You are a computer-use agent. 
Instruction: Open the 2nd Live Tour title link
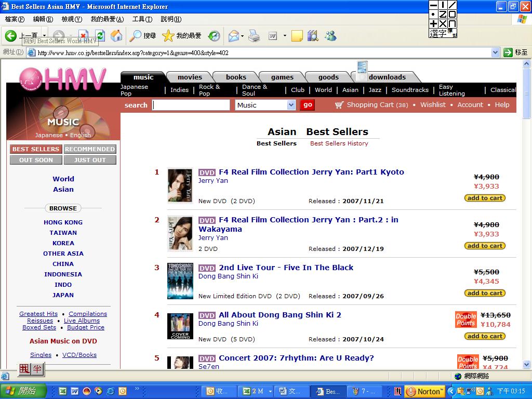click(x=286, y=268)
